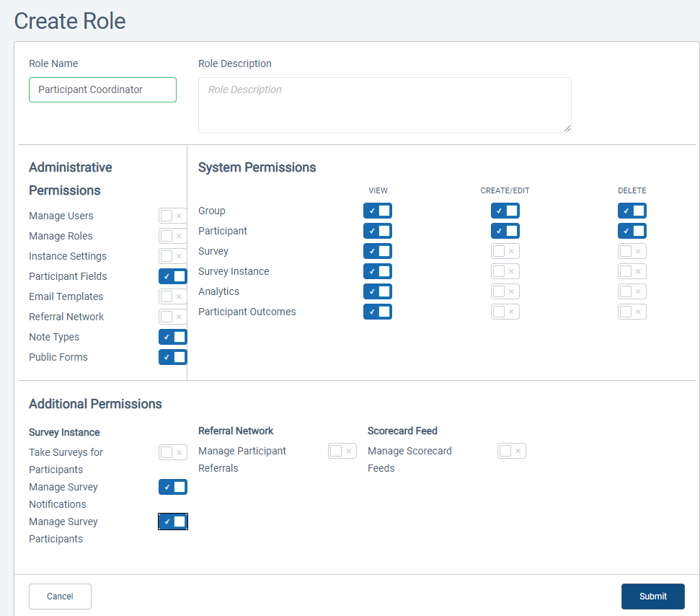Turn off Participant Outcomes View toggle
This screenshot has width=700, height=616.
click(378, 312)
